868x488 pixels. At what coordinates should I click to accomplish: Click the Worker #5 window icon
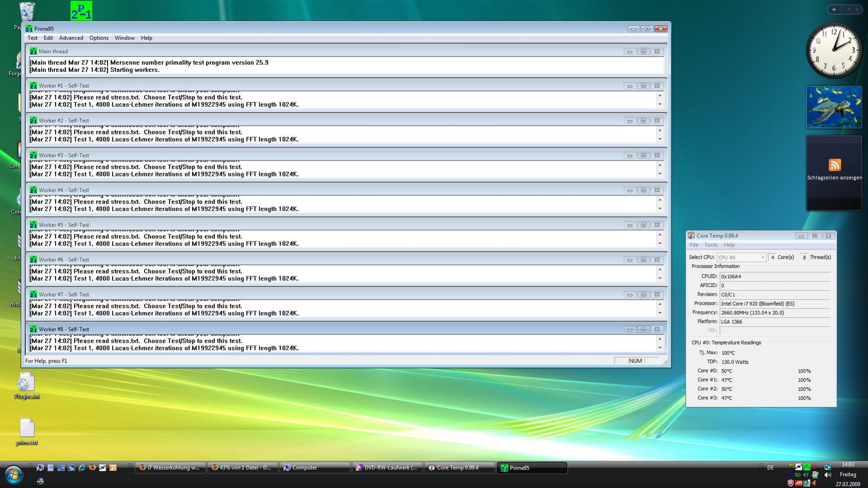(33, 225)
